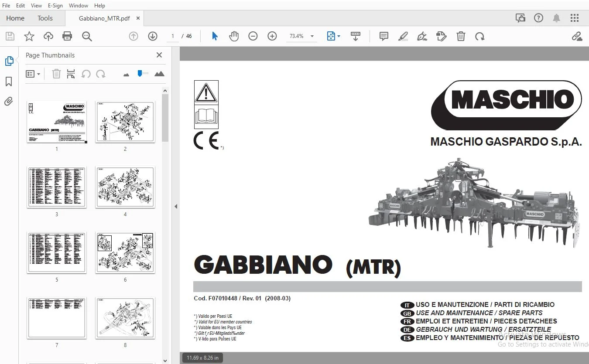This screenshot has height=364, width=589.
Task: Delete selected pages in thumbnails panel
Action: 56,74
